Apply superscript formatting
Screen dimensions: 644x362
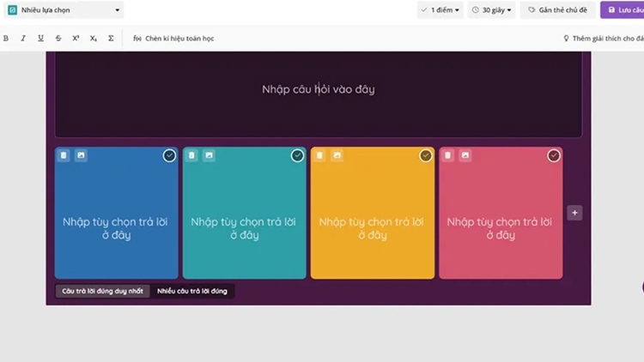76,38
